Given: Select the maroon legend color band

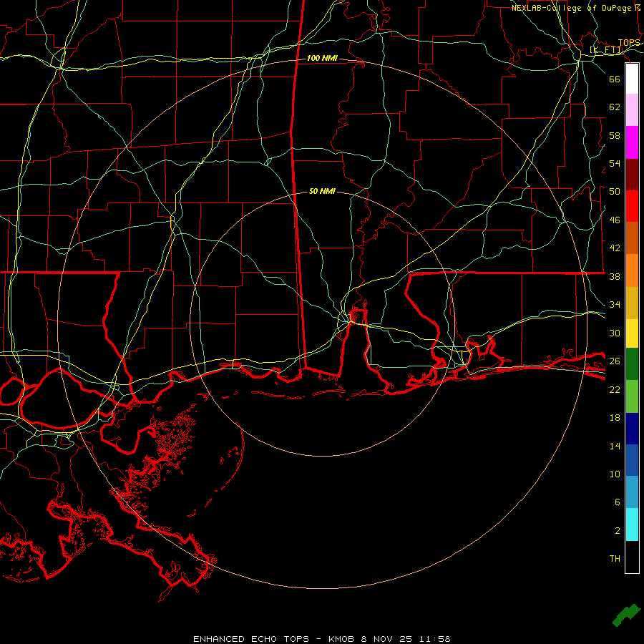Looking at the screenshot, I should pos(632,175).
